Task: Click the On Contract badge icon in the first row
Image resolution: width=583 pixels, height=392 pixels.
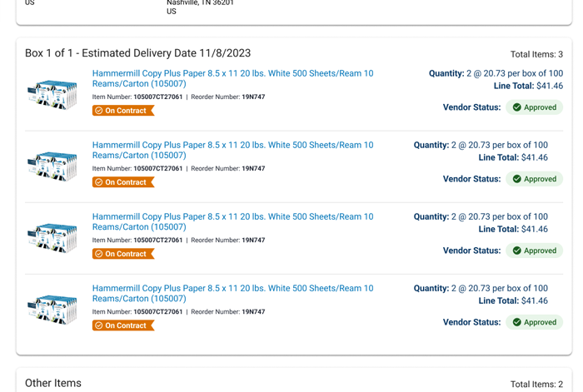Action: tap(99, 111)
